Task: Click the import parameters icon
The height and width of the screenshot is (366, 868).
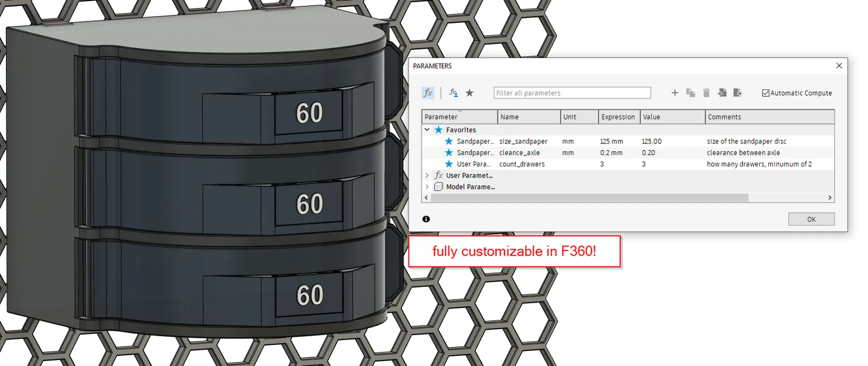Action: [722, 93]
